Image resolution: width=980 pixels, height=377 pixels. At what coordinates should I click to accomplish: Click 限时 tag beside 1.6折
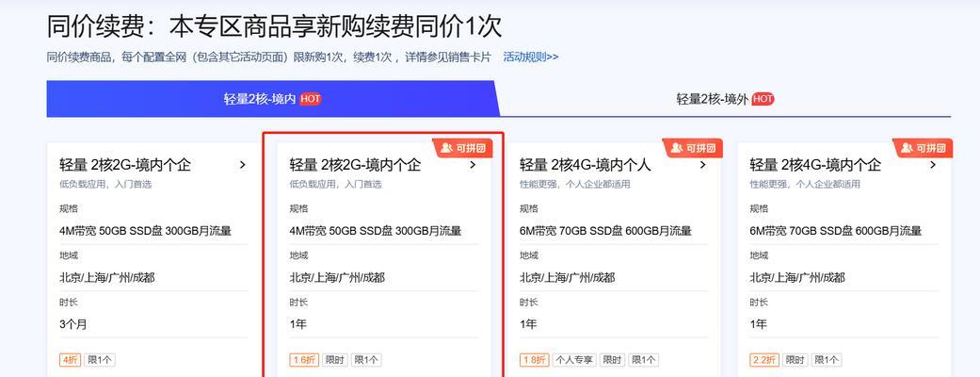[x=335, y=360]
